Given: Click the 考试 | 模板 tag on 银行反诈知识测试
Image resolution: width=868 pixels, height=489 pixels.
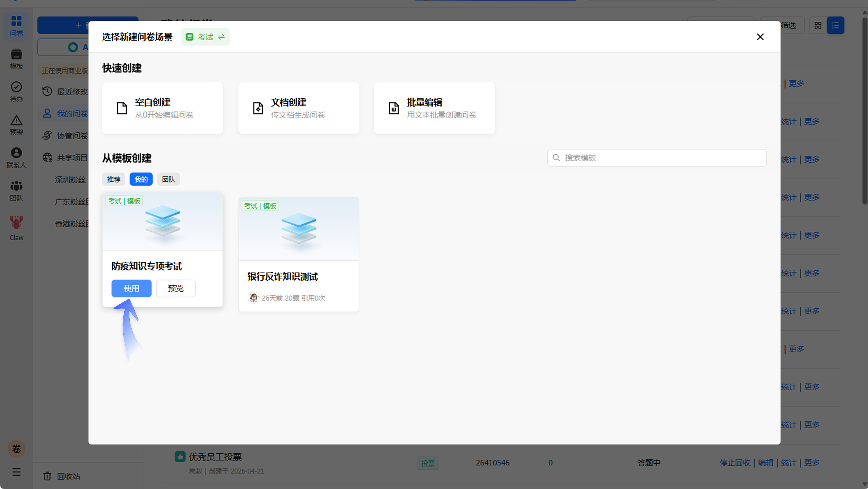Looking at the screenshot, I should (x=260, y=206).
